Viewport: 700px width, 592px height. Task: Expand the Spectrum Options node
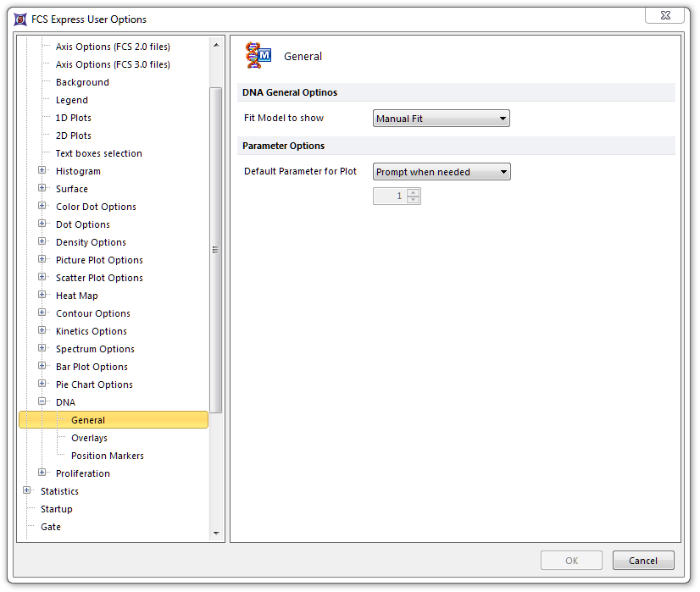42,348
